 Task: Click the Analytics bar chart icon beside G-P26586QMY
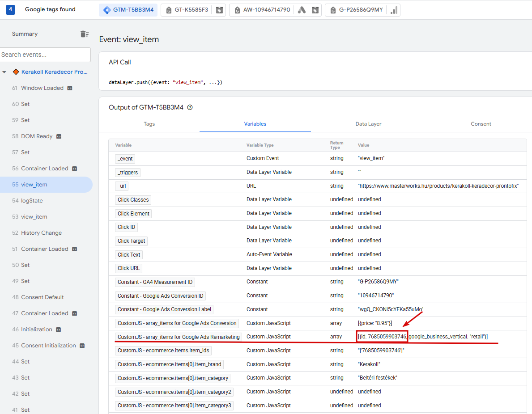coord(394,10)
